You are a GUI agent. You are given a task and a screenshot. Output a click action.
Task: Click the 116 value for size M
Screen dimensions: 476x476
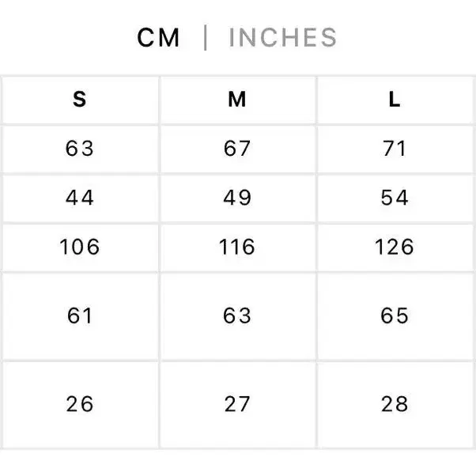237,247
